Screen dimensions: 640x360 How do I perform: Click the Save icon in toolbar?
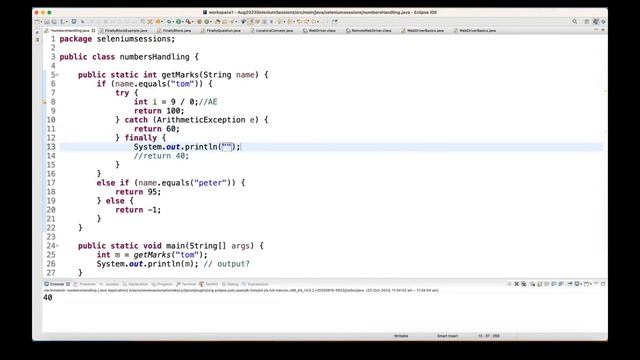47,22
